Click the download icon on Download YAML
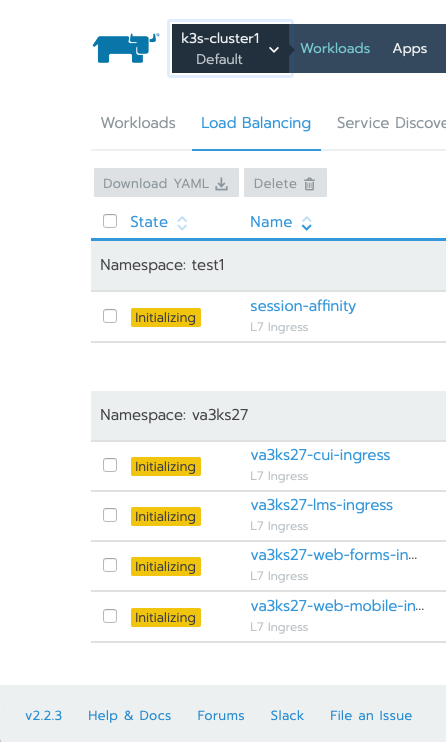This screenshot has width=446, height=742. (x=222, y=184)
